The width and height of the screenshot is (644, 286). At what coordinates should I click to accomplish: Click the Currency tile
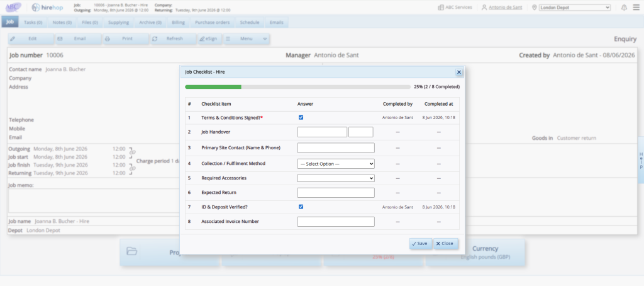[475, 252]
